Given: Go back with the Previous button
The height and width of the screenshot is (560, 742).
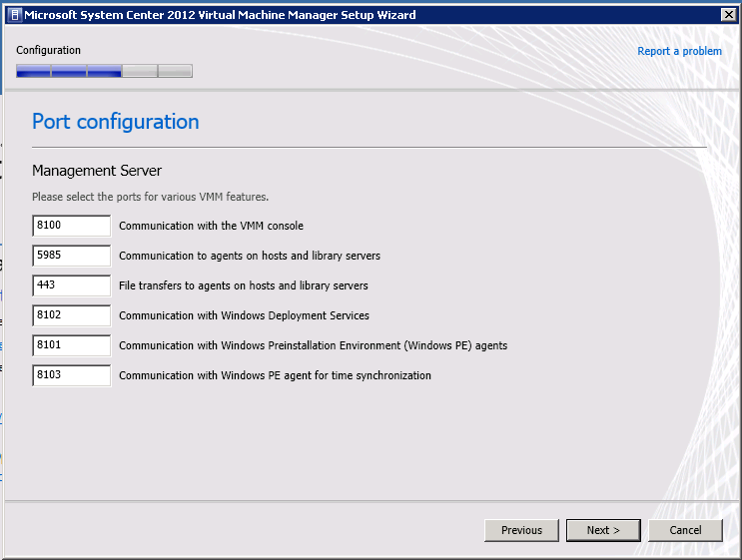Looking at the screenshot, I should 521,530.
